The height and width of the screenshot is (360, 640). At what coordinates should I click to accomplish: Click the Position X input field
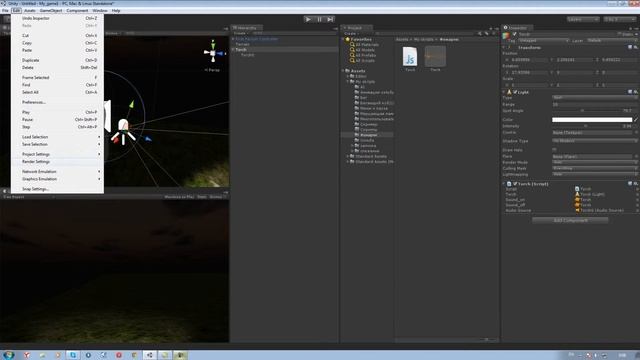(x=529, y=60)
